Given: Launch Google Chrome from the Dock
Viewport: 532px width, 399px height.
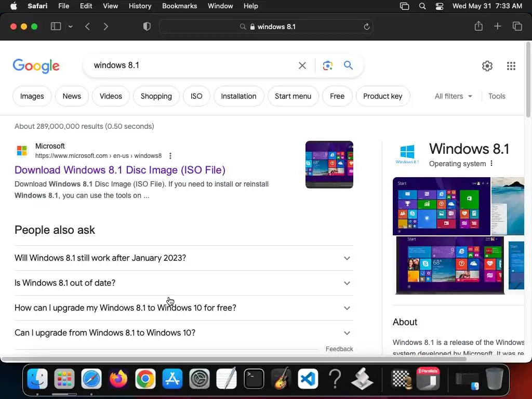Looking at the screenshot, I should point(145,379).
